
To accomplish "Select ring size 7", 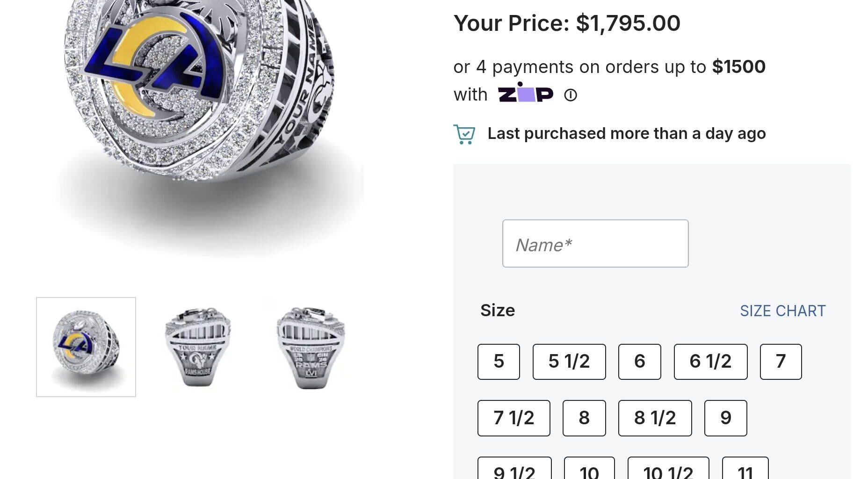I will [x=781, y=362].
